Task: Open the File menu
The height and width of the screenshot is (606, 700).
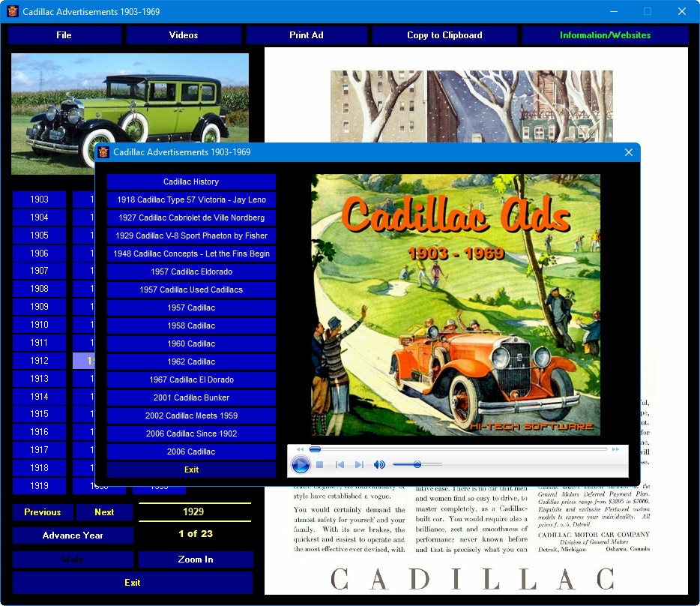Action: tap(64, 35)
